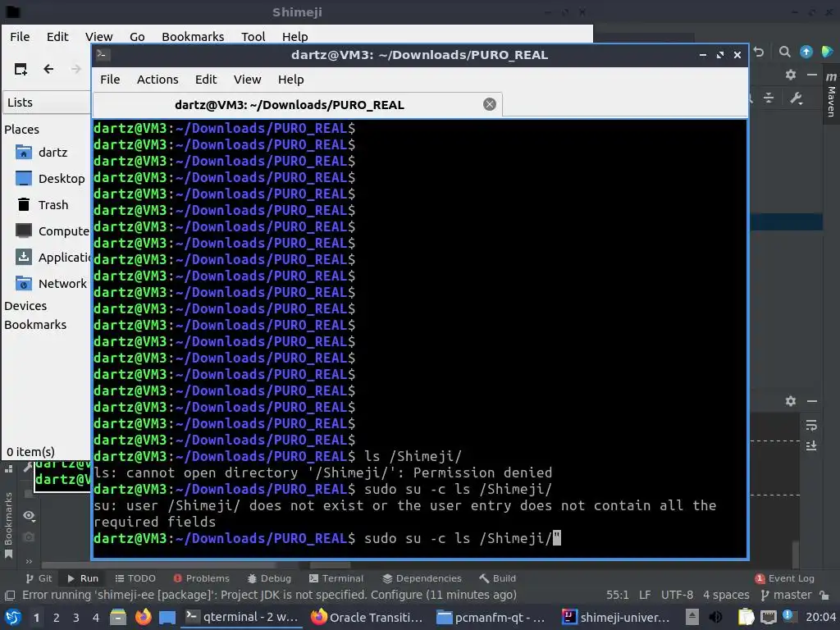Open the Debug tool window
The height and width of the screenshot is (630, 840).
[x=269, y=578]
